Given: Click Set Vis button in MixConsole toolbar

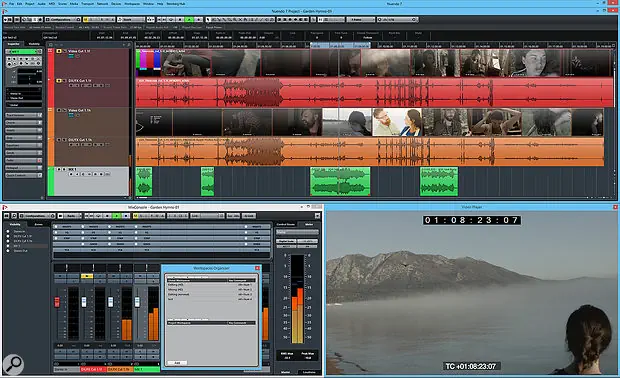Looking at the screenshot, I should (233, 216).
